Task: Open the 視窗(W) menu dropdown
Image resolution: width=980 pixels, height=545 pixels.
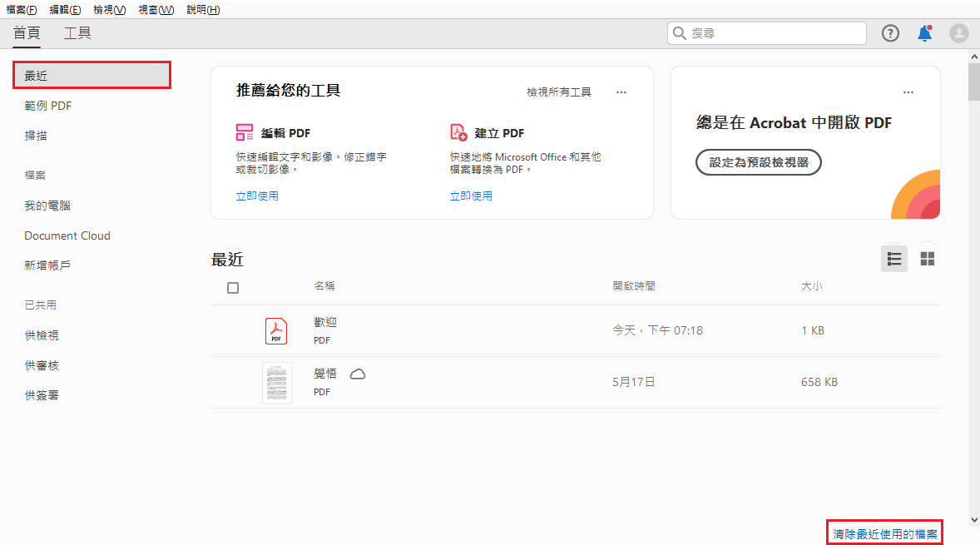Action: (156, 9)
